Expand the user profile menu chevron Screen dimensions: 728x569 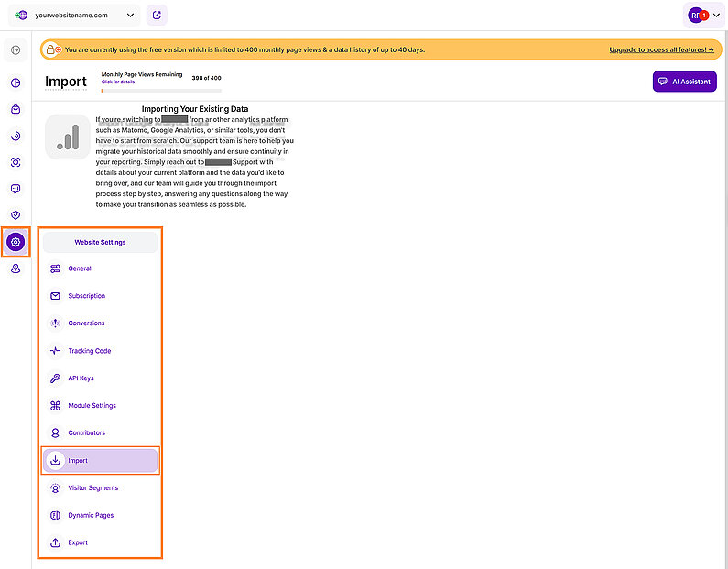click(716, 16)
